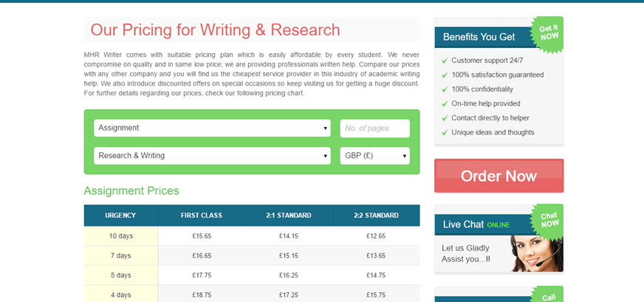
Task: Click the live chat agent photo
Action: click(x=537, y=253)
